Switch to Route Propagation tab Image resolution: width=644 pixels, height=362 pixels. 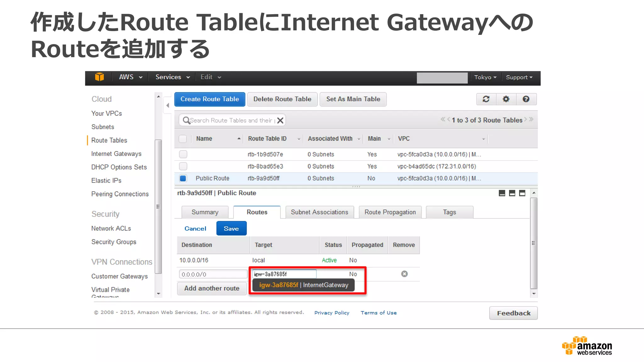point(390,212)
